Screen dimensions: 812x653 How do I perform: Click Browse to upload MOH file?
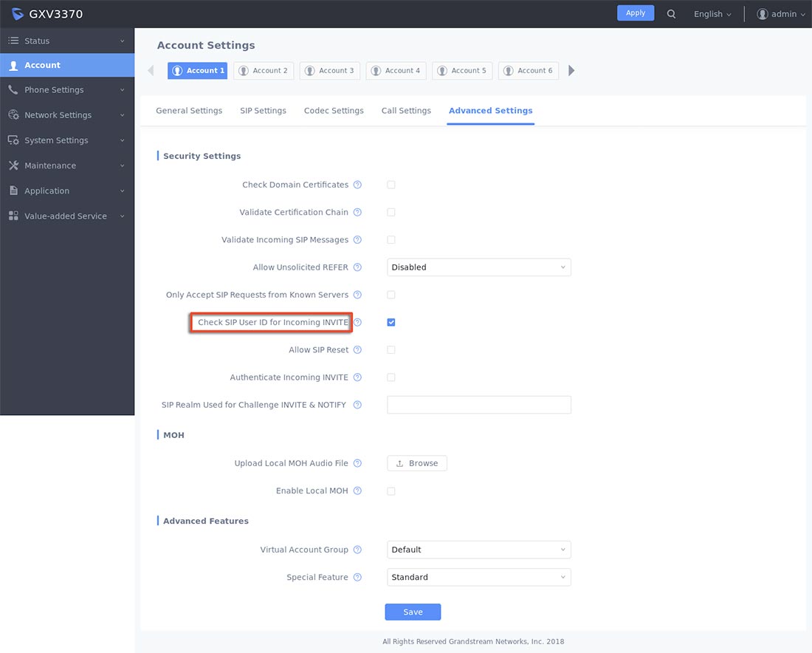coord(417,463)
